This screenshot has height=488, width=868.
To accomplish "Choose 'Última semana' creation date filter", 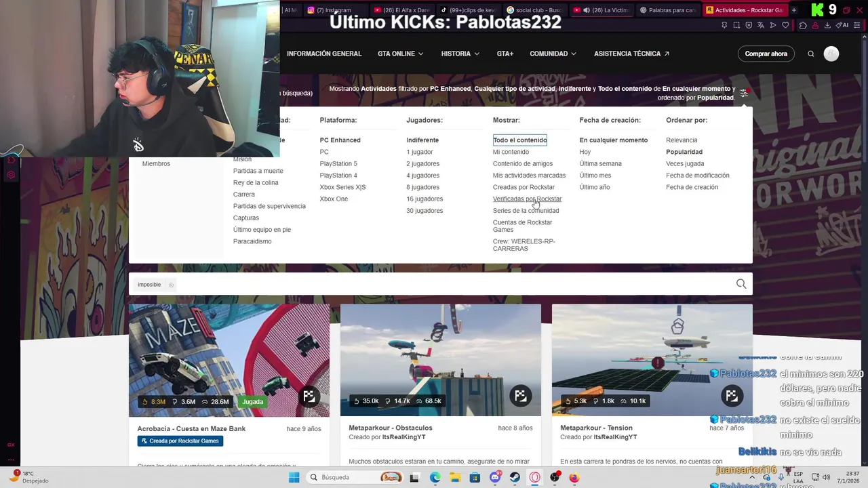I will [600, 164].
